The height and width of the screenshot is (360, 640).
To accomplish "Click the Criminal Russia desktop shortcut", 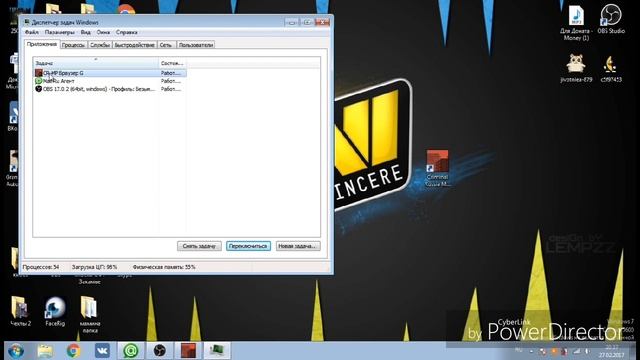I will pos(437,168).
